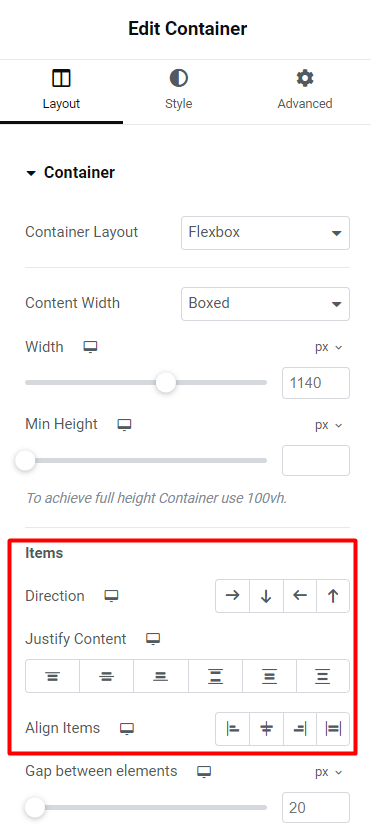
Task: Choose Justify Content space between option
Action: [x=215, y=676]
